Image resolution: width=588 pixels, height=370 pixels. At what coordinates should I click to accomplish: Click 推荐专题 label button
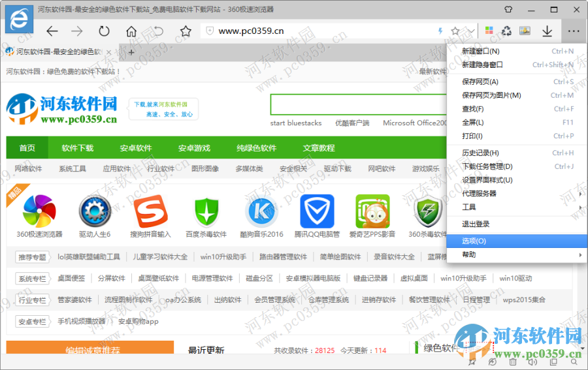click(32, 257)
